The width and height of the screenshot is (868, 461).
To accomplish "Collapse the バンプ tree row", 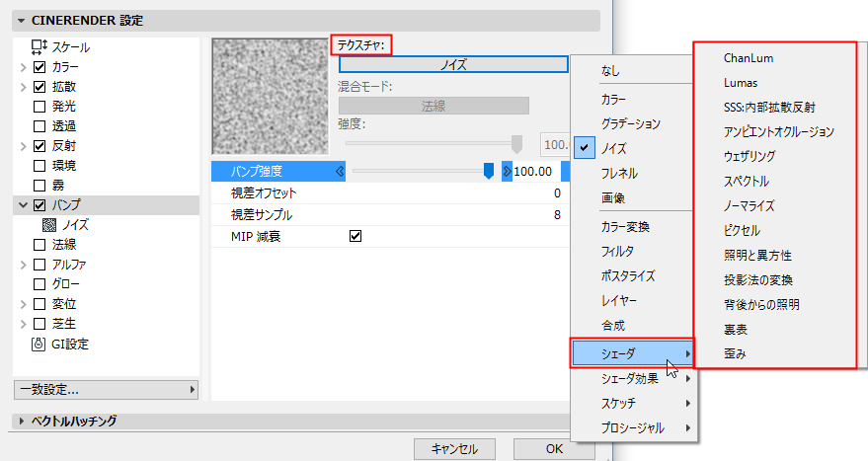I will tap(24, 205).
